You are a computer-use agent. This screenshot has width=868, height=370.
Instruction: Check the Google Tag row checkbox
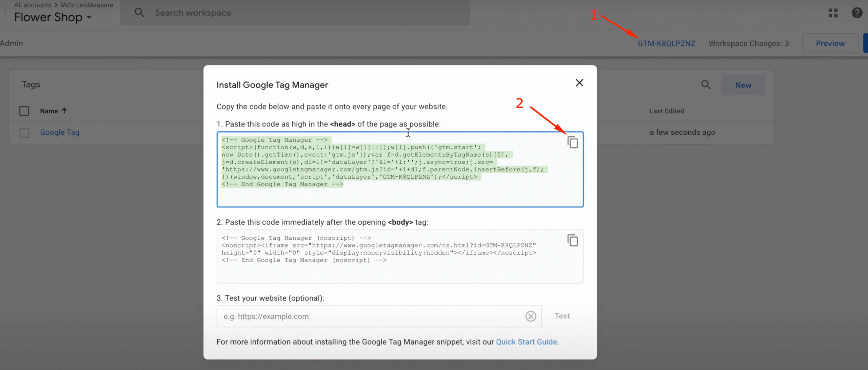[x=24, y=133]
